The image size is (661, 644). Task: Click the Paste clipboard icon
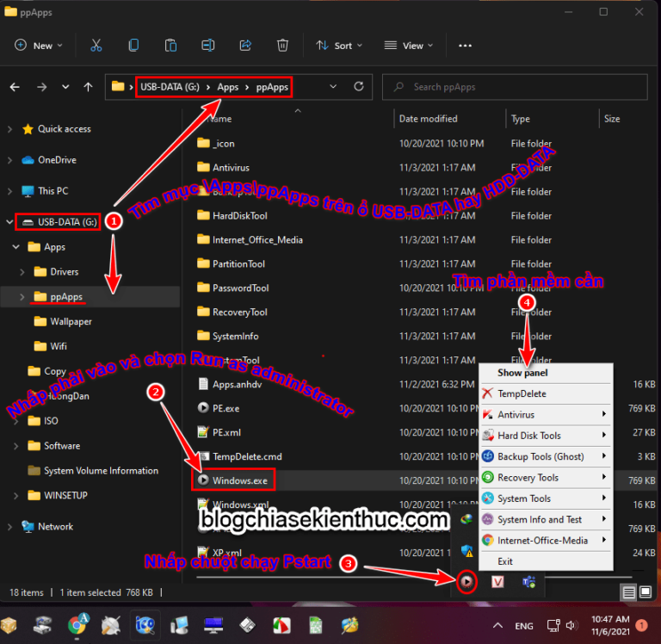pos(170,46)
